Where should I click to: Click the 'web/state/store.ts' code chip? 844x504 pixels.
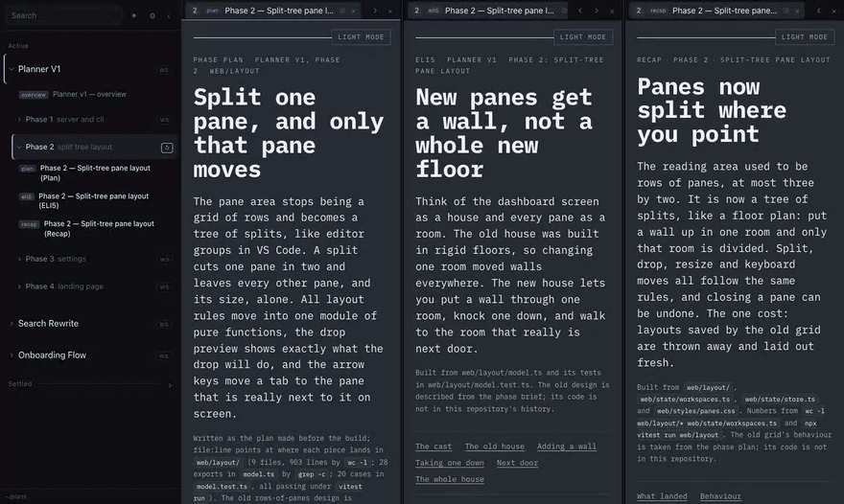click(x=780, y=400)
